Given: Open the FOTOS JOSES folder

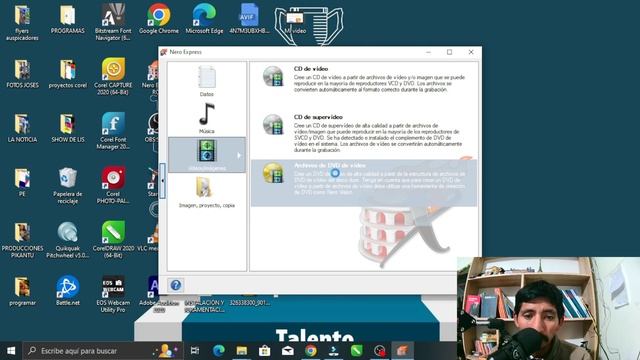Looking at the screenshot, I should pyautogui.click(x=22, y=74).
